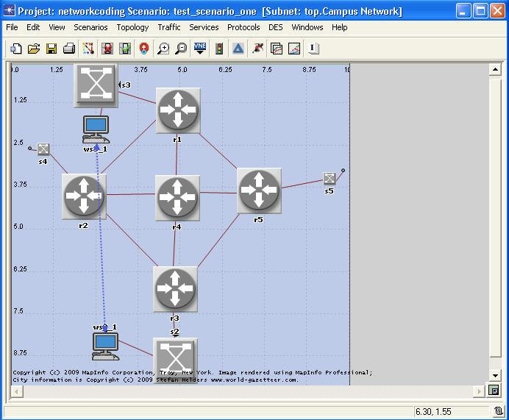509x420 pixels.
Task: Select router r2 node
Action: click(84, 196)
